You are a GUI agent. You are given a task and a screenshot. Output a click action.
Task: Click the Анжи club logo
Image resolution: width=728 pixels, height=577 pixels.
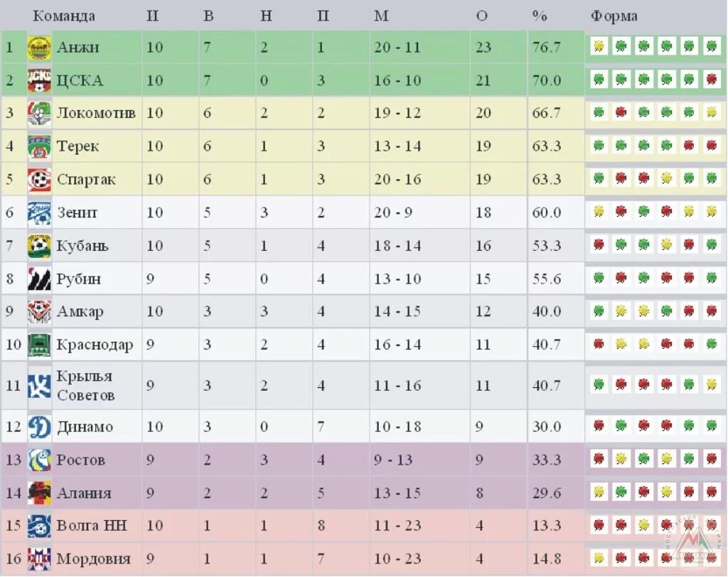coord(39,48)
